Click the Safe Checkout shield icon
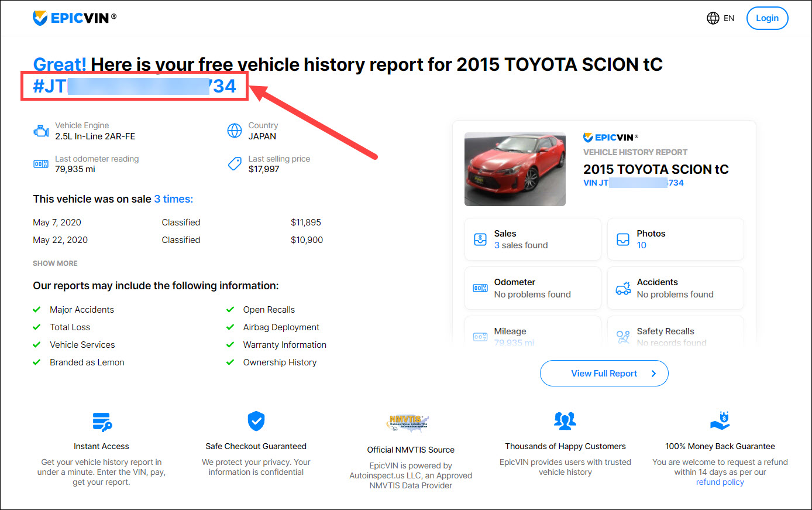812x510 pixels. pos(256,421)
